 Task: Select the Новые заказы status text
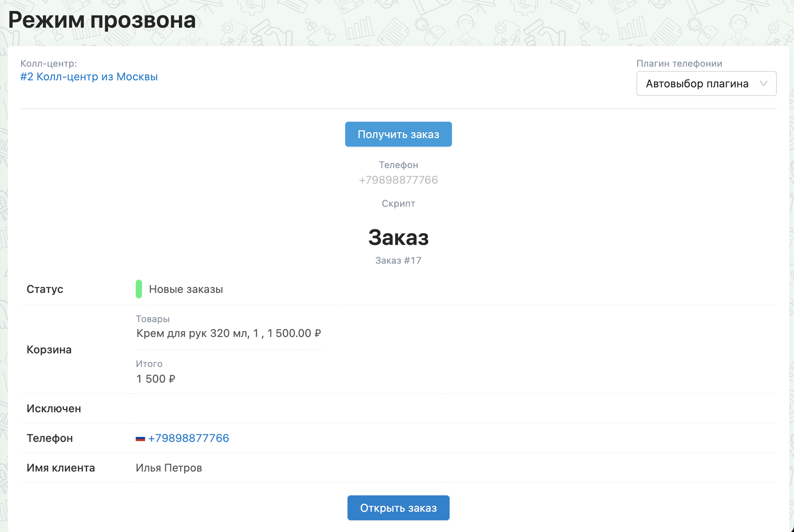[186, 289]
